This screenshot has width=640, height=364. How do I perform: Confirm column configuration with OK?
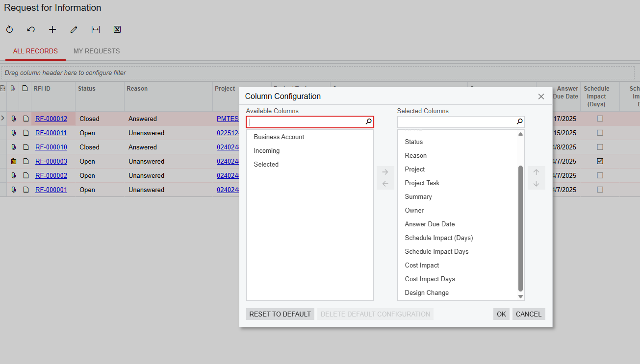click(501, 314)
